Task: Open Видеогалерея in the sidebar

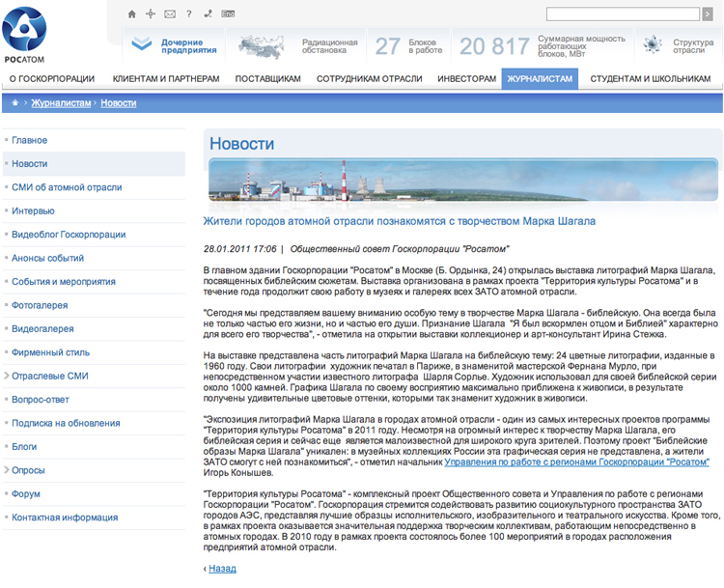Action: click(42, 328)
